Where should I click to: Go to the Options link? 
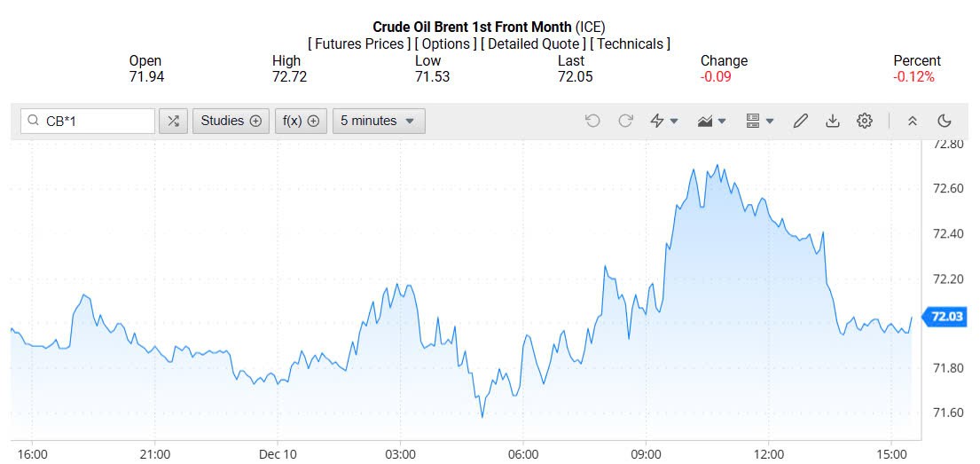445,43
